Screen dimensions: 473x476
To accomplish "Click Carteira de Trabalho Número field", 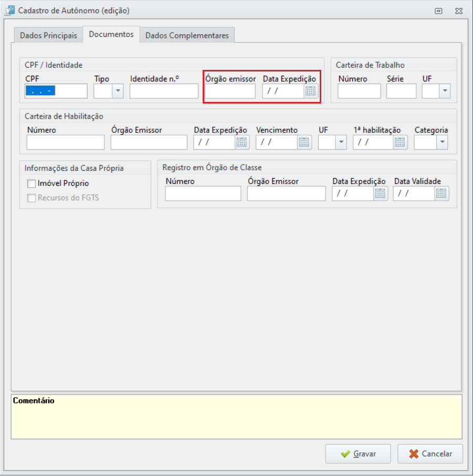I will (359, 91).
